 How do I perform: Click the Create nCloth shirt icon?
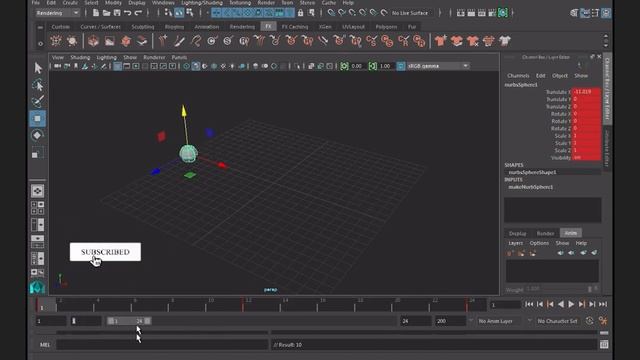[x=440, y=41]
